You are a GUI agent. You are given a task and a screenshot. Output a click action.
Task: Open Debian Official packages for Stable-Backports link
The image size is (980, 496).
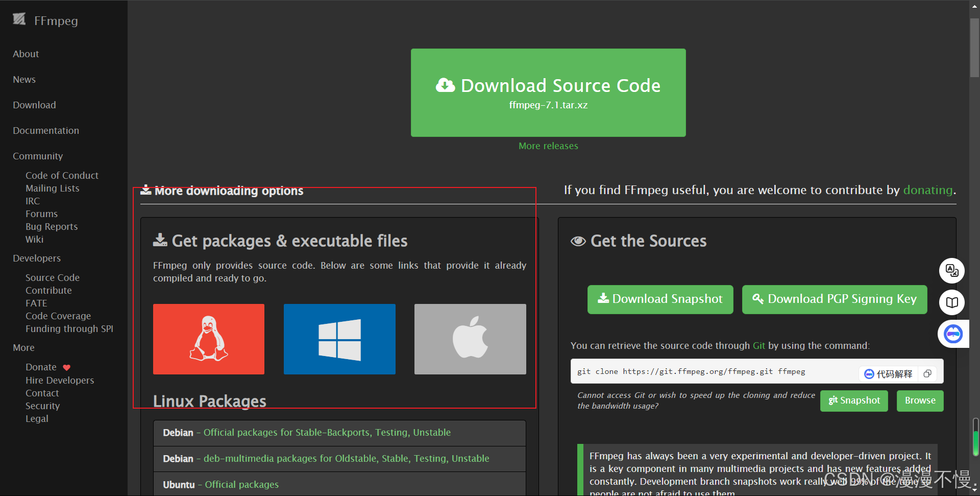pos(327,433)
